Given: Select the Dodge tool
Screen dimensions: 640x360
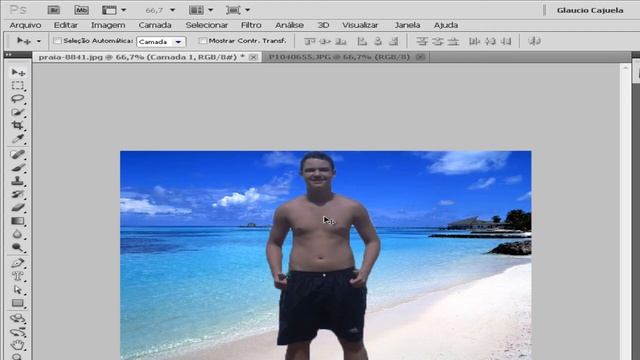Looking at the screenshot, I should tap(18, 247).
